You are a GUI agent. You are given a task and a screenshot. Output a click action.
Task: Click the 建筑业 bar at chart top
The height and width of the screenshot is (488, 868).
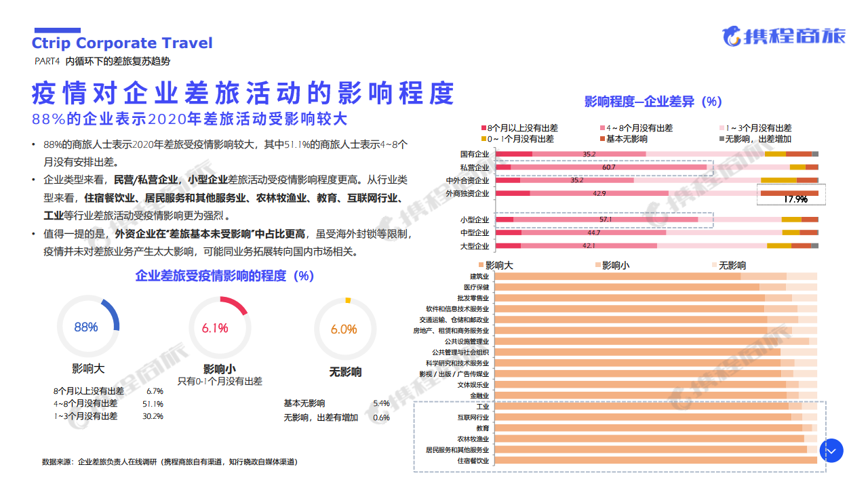coord(654,277)
